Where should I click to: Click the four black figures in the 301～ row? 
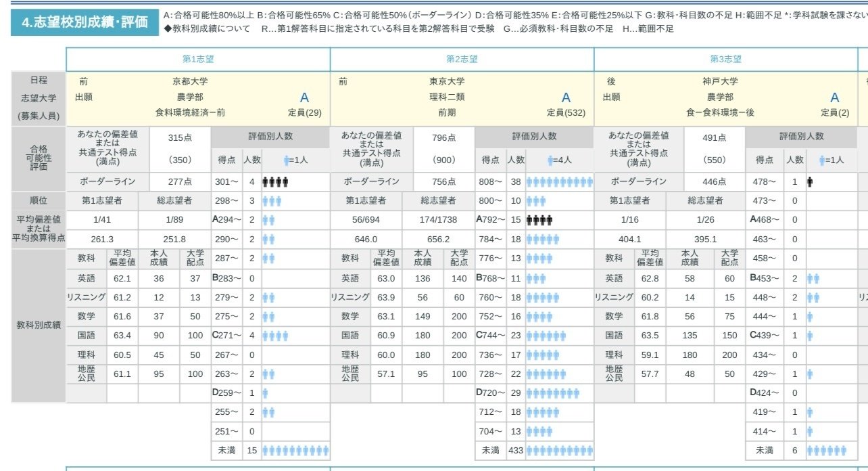276,182
